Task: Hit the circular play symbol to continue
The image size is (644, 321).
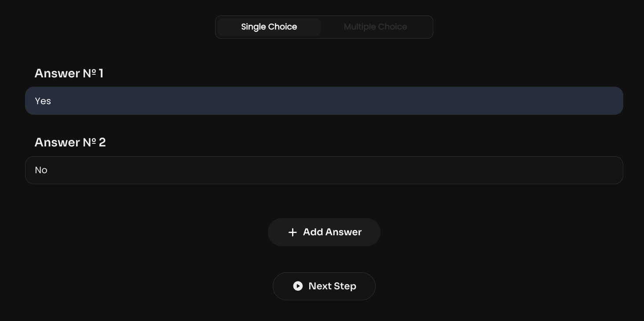Action: pyautogui.click(x=298, y=286)
